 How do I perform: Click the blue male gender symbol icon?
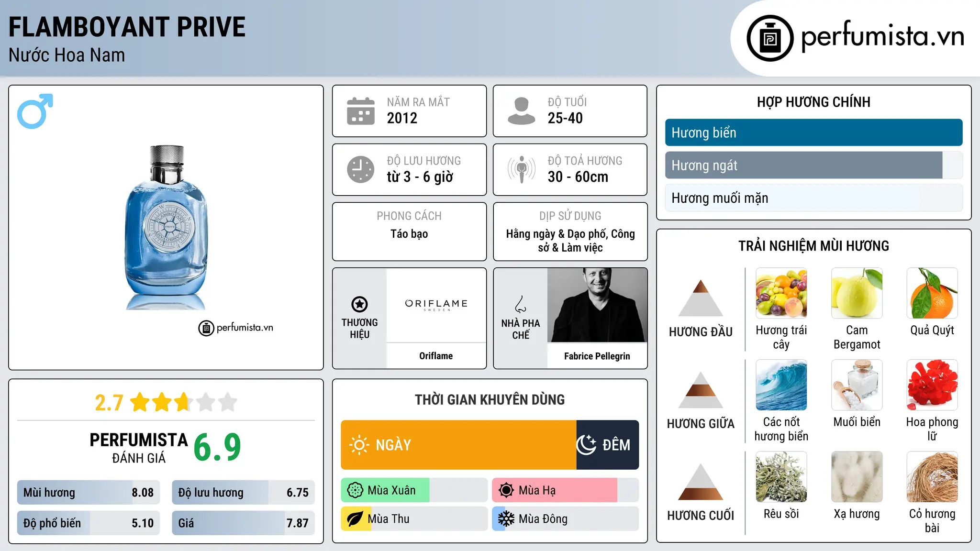coord(35,111)
